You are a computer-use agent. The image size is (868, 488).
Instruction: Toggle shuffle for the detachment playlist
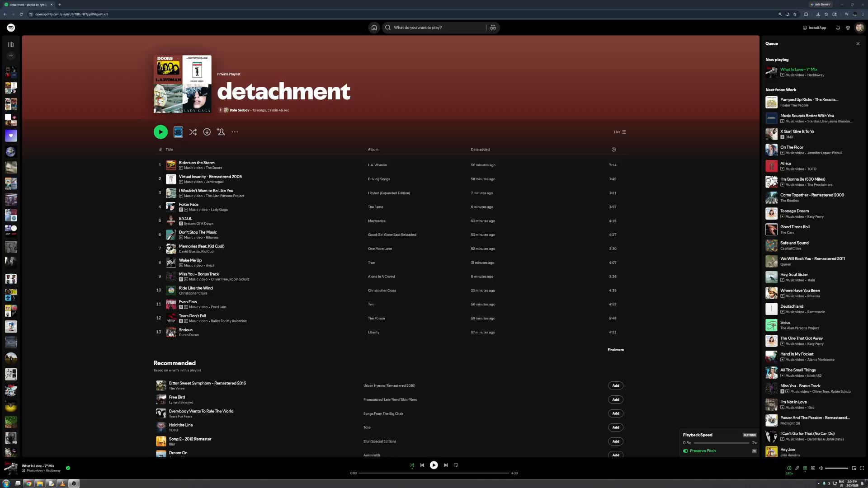[193, 132]
